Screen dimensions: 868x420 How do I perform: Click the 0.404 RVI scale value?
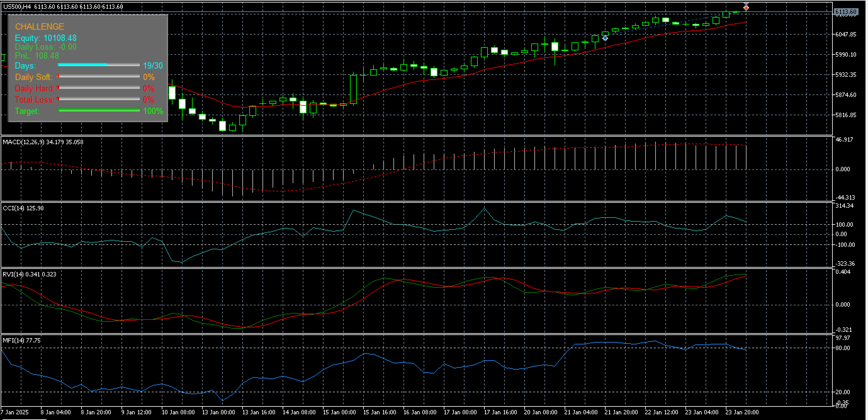(843, 272)
